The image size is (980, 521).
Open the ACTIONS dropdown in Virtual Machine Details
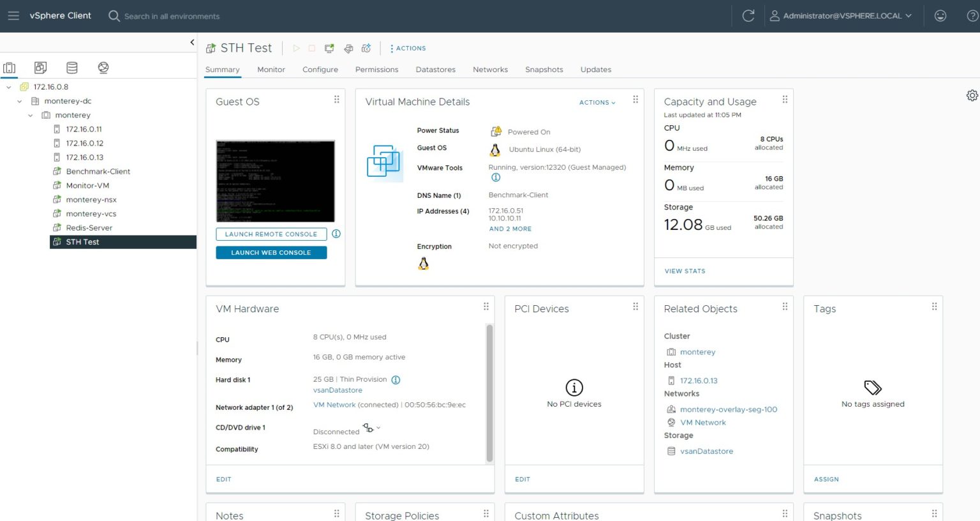(x=595, y=102)
